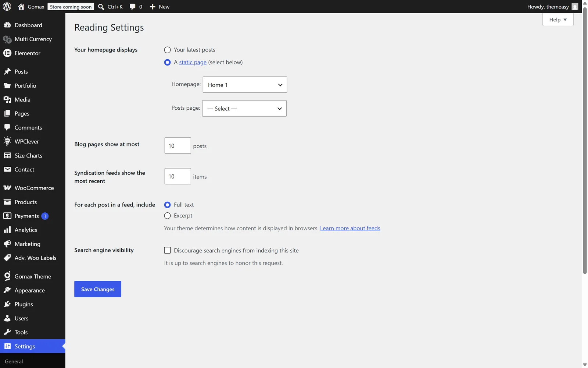The image size is (588, 368).
Task: Click the Gomax home icon in the admin bar
Action: coord(21,7)
